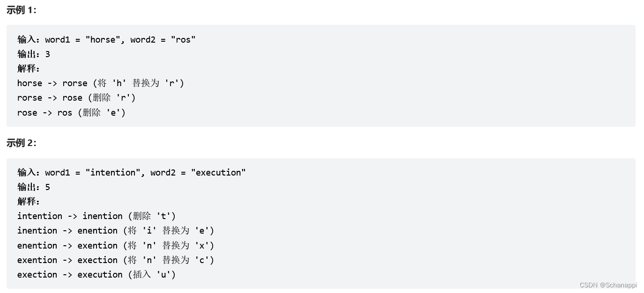Viewport: 644px width, 293px height.
Task: Click the 输出: 3 line
Action: (x=34, y=54)
